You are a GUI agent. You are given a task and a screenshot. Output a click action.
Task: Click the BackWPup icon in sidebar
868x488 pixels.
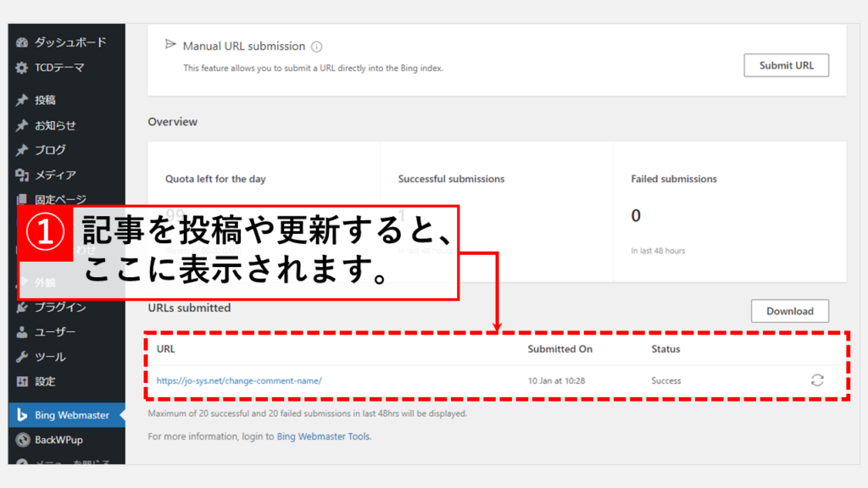[22, 440]
